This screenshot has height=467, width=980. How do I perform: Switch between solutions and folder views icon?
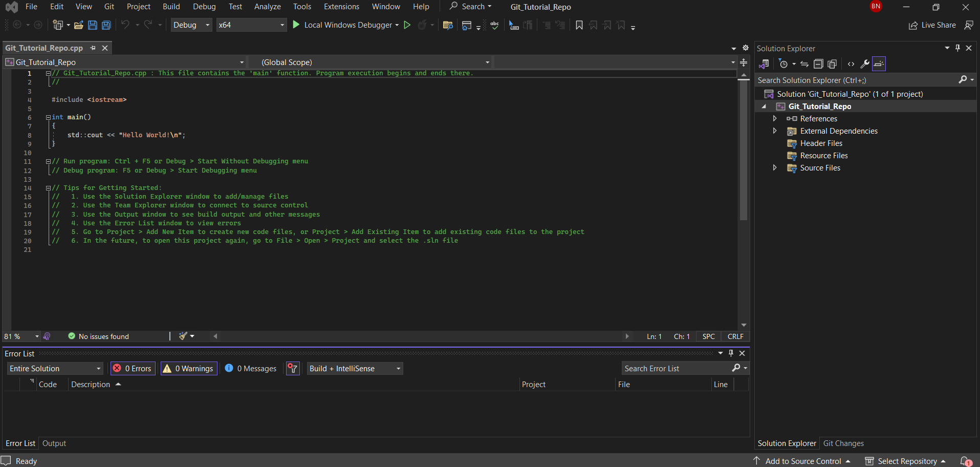(x=764, y=64)
